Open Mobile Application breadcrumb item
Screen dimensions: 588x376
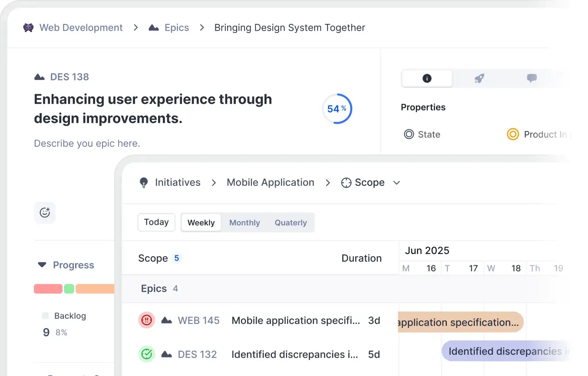tap(270, 183)
